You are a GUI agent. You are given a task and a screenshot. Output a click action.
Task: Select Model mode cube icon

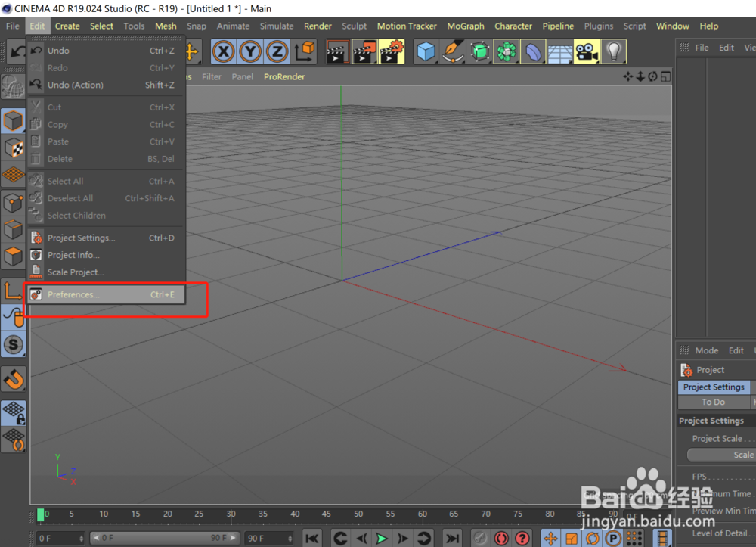pos(13,120)
